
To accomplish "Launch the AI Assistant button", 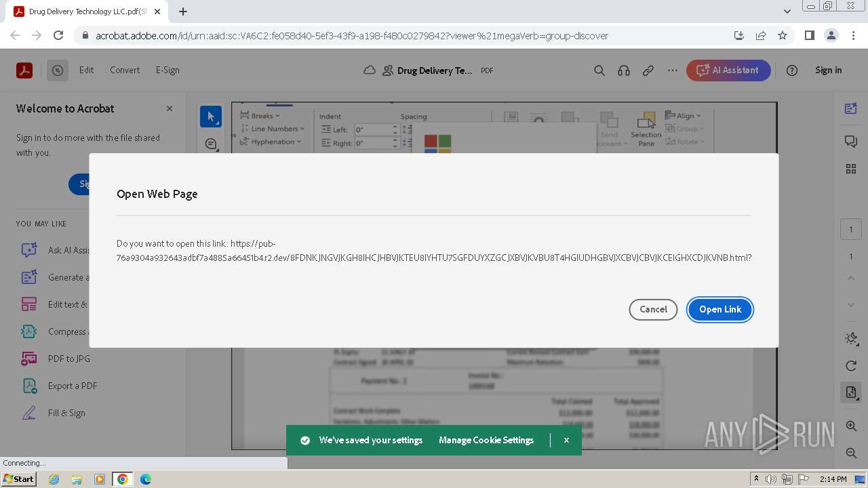I will point(728,70).
